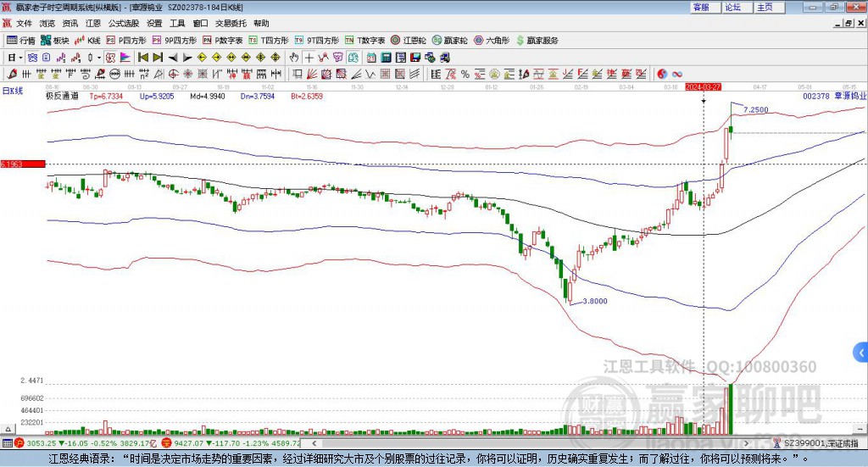
Task: Click the 7.2500 high price label
Action: click(755, 109)
